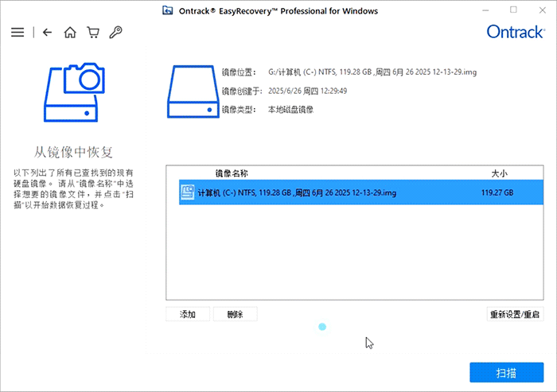Click the creation date 2025/6/26 text
This screenshot has height=392, width=557.
pos(307,91)
